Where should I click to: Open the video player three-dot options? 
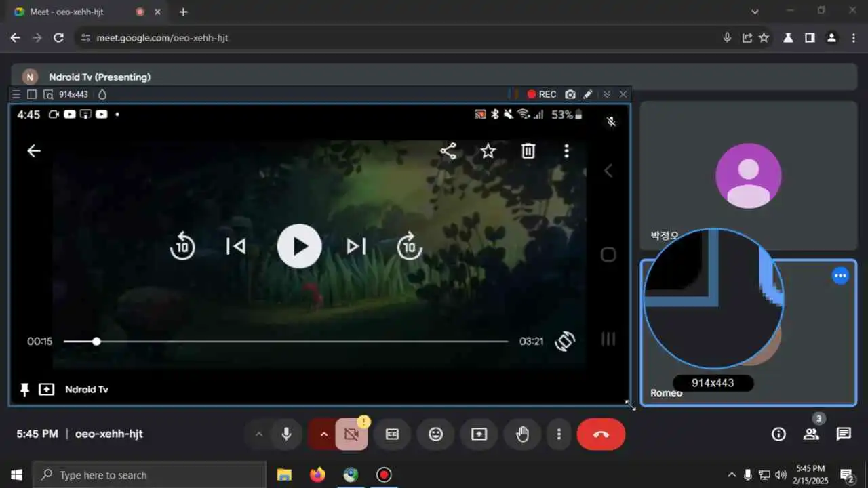pyautogui.click(x=567, y=151)
